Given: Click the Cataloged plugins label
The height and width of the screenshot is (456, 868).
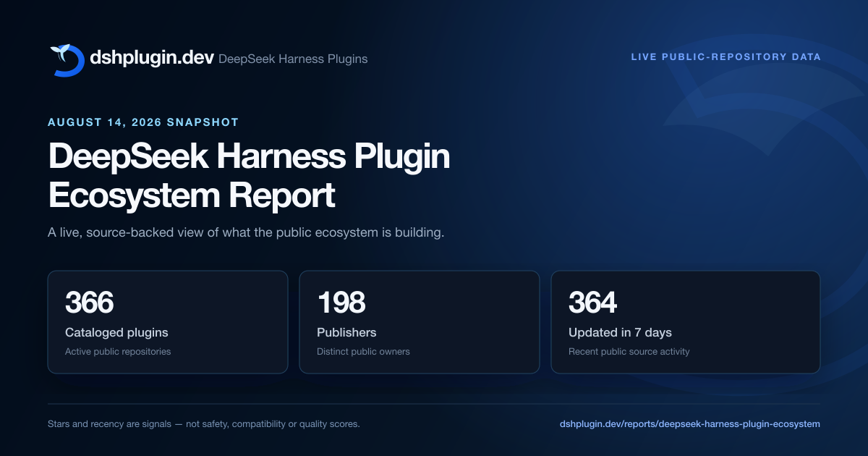Looking at the screenshot, I should (116, 333).
